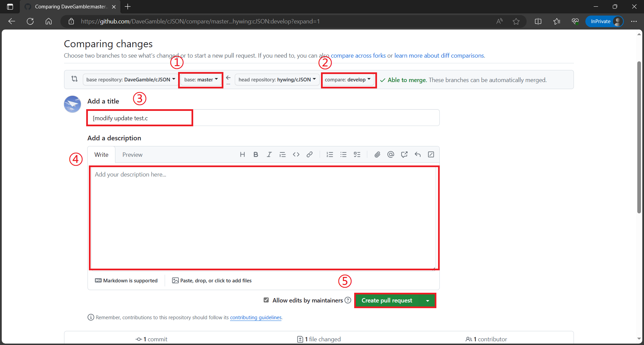Image resolution: width=644 pixels, height=345 pixels.
Task: Click the InPrivate profile button
Action: click(604, 21)
